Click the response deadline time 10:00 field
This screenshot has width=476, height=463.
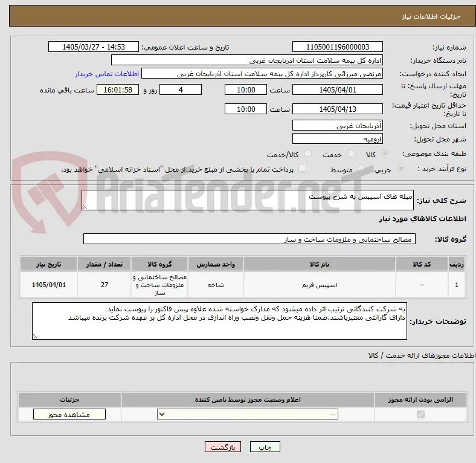coord(246,89)
